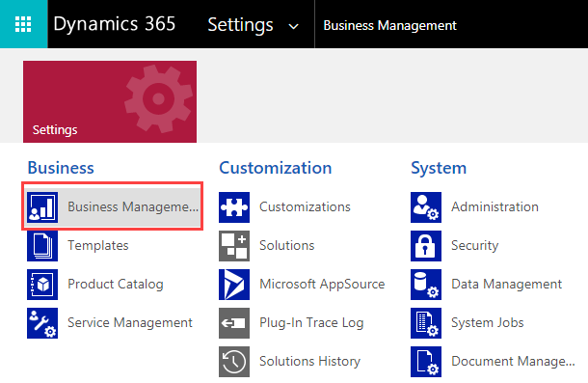Open the Product Catalog link
The height and width of the screenshot is (383, 588).
(x=116, y=285)
